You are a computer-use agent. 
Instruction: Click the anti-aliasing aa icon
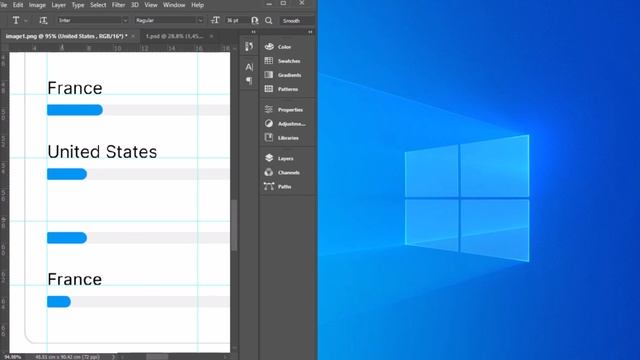255,20
